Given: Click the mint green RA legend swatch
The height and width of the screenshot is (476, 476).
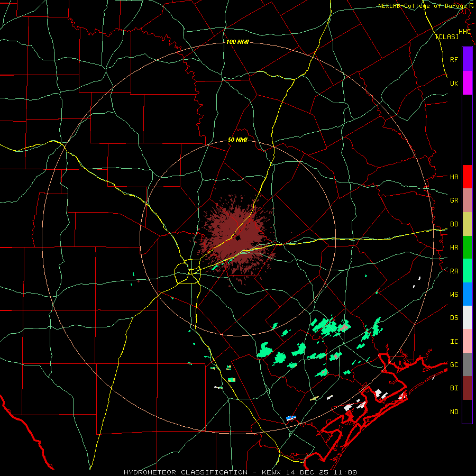Looking at the screenshot, I should pos(467,271).
